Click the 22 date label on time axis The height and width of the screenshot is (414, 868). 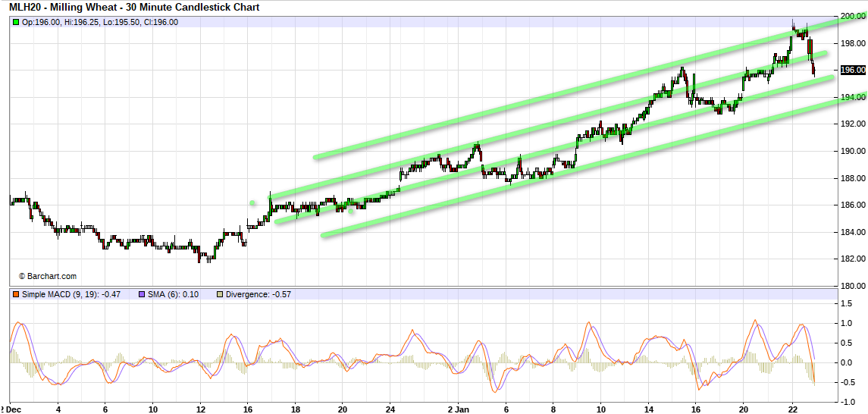click(791, 407)
